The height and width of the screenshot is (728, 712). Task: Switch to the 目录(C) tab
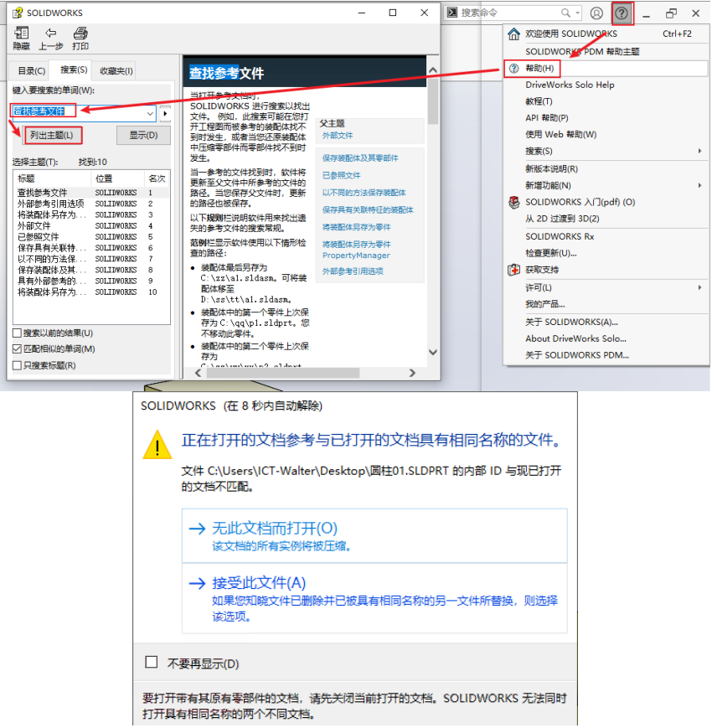click(x=31, y=71)
